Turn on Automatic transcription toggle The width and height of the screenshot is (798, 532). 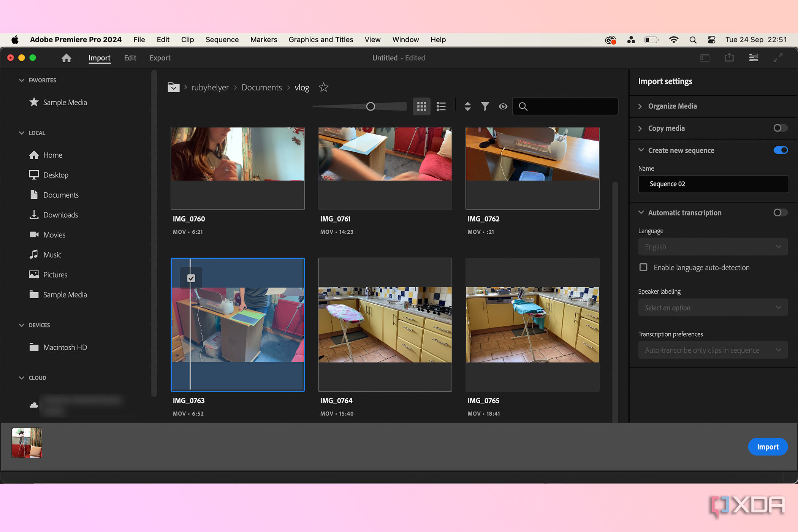click(x=781, y=212)
